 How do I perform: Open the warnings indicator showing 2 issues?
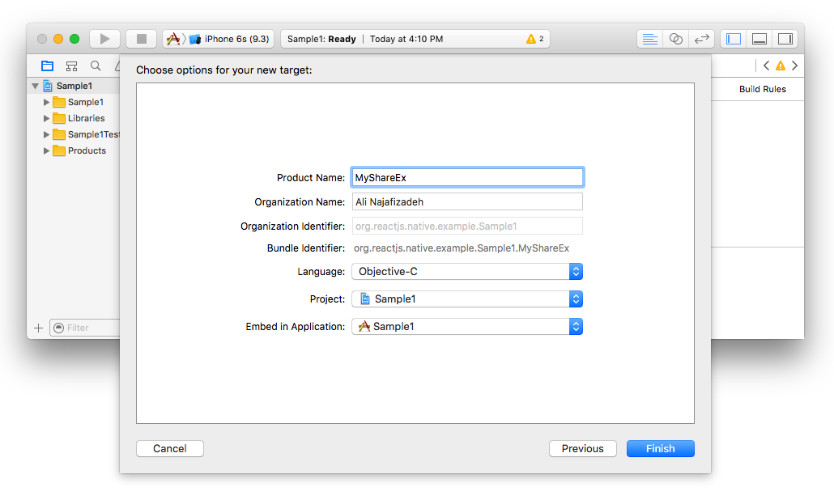(535, 39)
